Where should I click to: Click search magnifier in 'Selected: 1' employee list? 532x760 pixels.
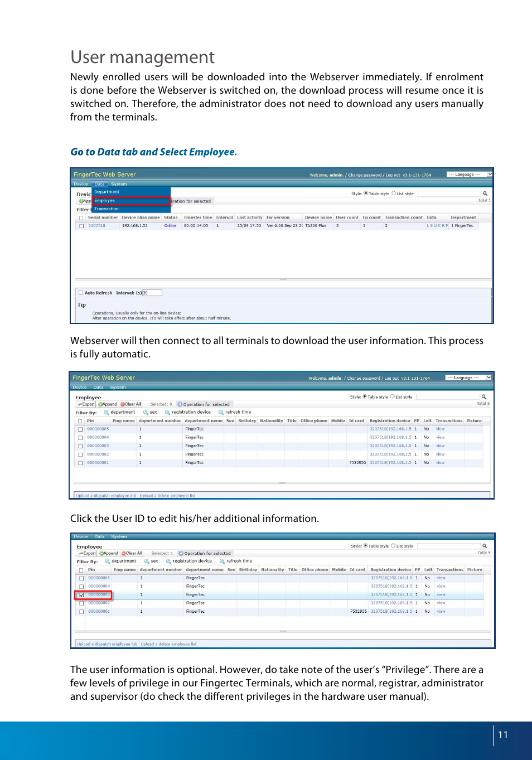pyautogui.click(x=485, y=546)
